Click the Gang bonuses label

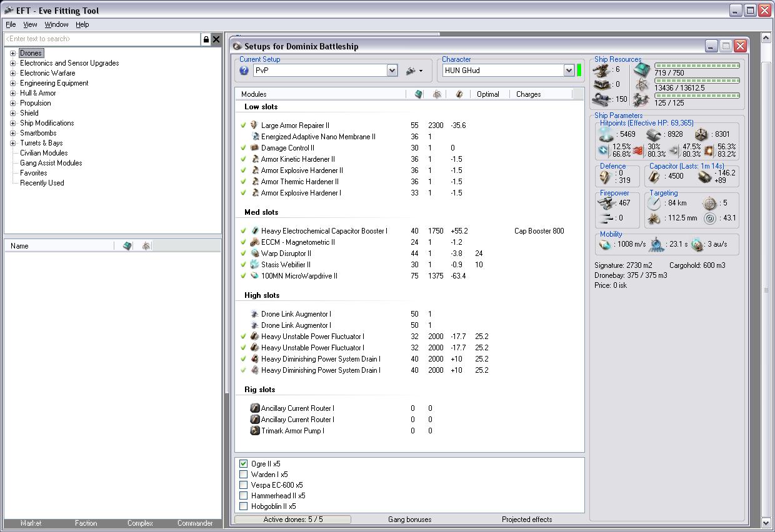pos(409,520)
